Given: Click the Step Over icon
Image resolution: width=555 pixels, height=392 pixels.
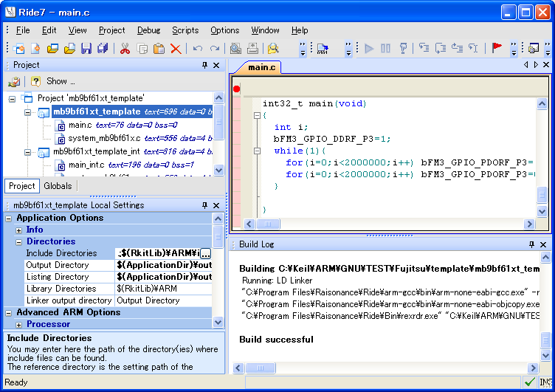Looking at the screenshot, I should click(441, 47).
